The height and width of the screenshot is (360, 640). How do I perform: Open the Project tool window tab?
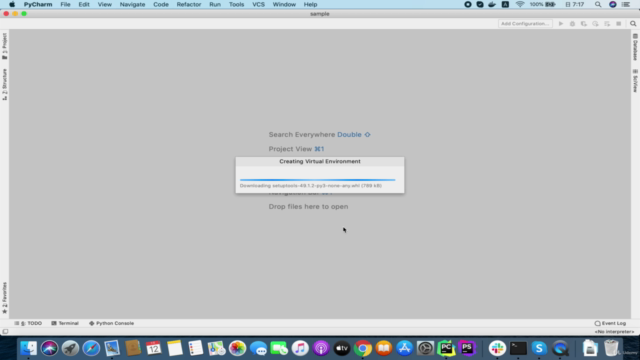point(4,46)
